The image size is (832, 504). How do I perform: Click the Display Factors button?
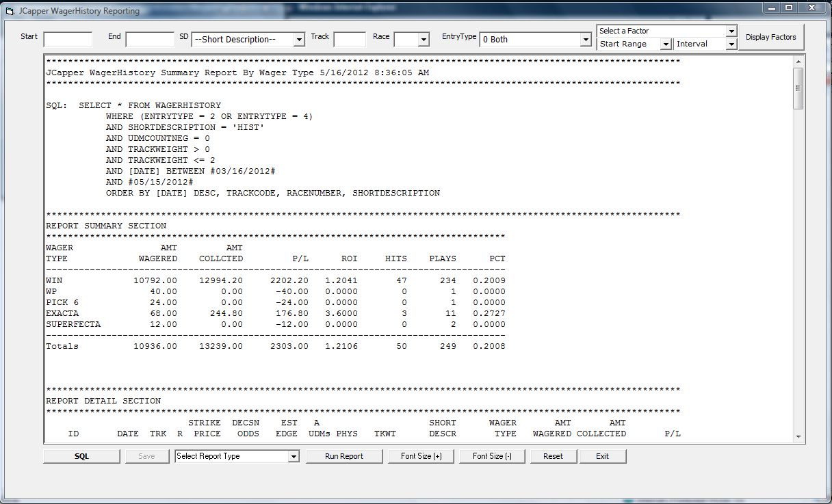tap(771, 37)
